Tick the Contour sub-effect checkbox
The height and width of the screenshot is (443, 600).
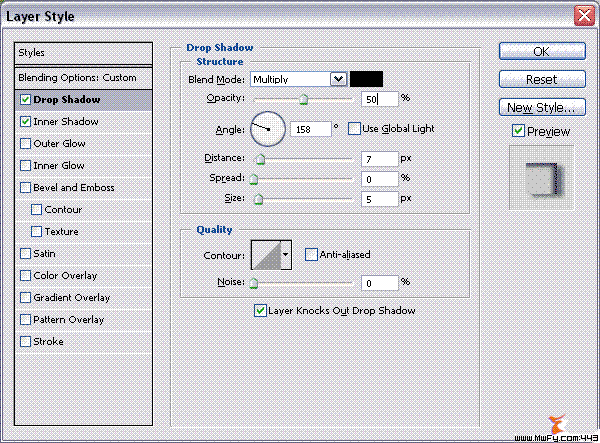click(x=36, y=210)
